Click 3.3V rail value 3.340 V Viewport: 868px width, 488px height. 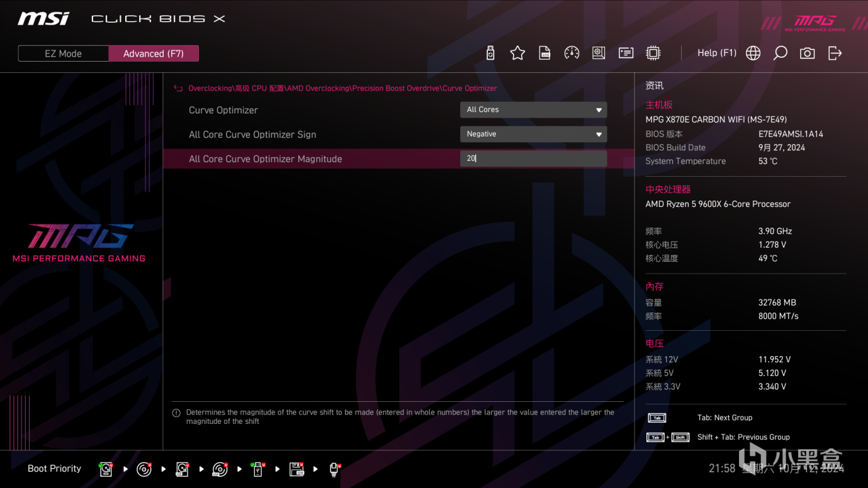point(772,387)
